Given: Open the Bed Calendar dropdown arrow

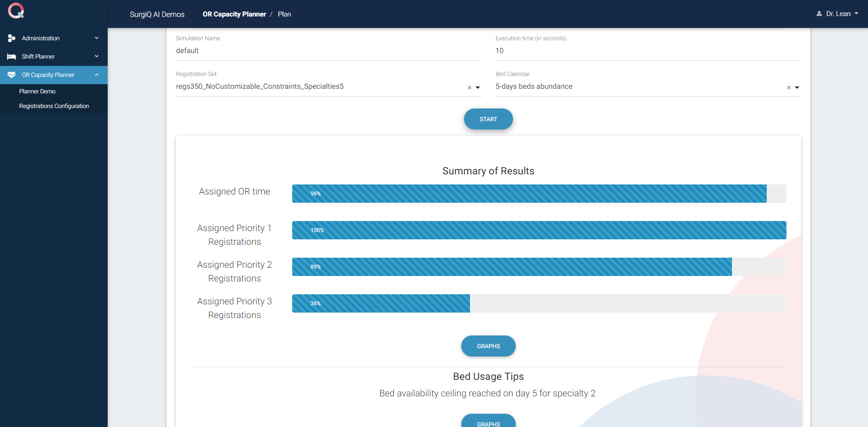Looking at the screenshot, I should (x=797, y=87).
